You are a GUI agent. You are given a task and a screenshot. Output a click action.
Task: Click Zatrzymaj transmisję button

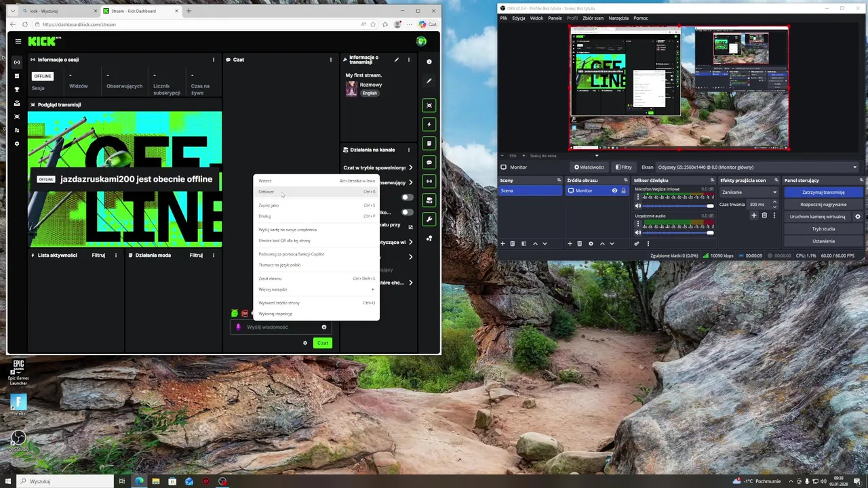823,192
